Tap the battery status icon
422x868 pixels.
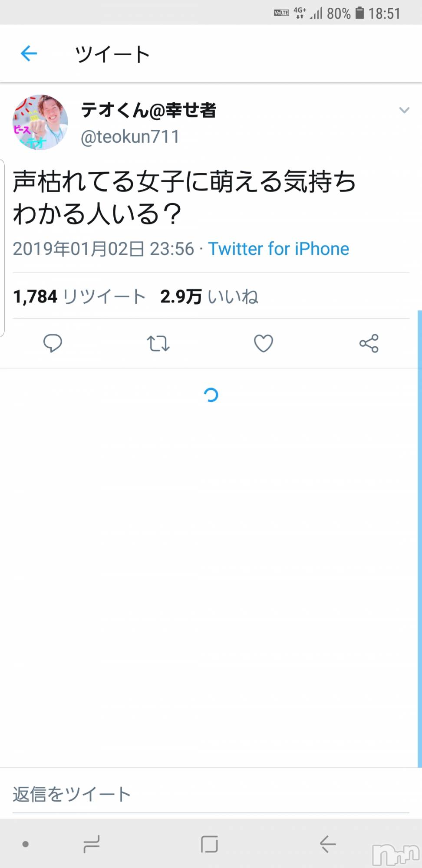point(359,13)
